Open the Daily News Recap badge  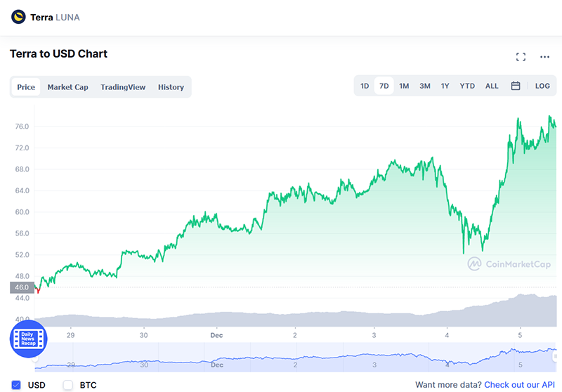coord(28,339)
